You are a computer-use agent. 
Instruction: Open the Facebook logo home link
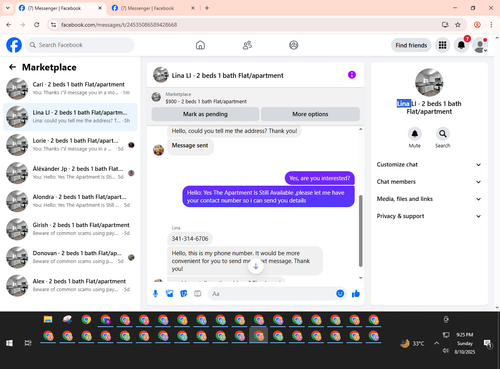pyautogui.click(x=14, y=45)
